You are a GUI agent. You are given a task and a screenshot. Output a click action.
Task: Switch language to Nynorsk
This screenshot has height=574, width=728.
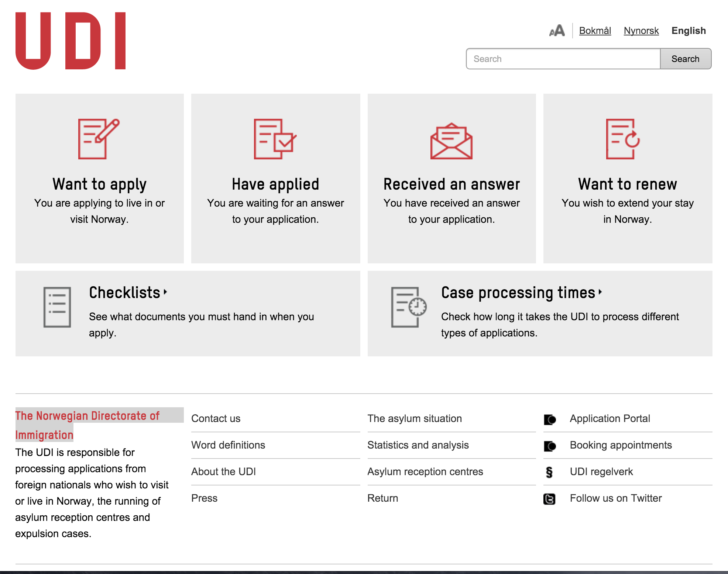click(641, 31)
